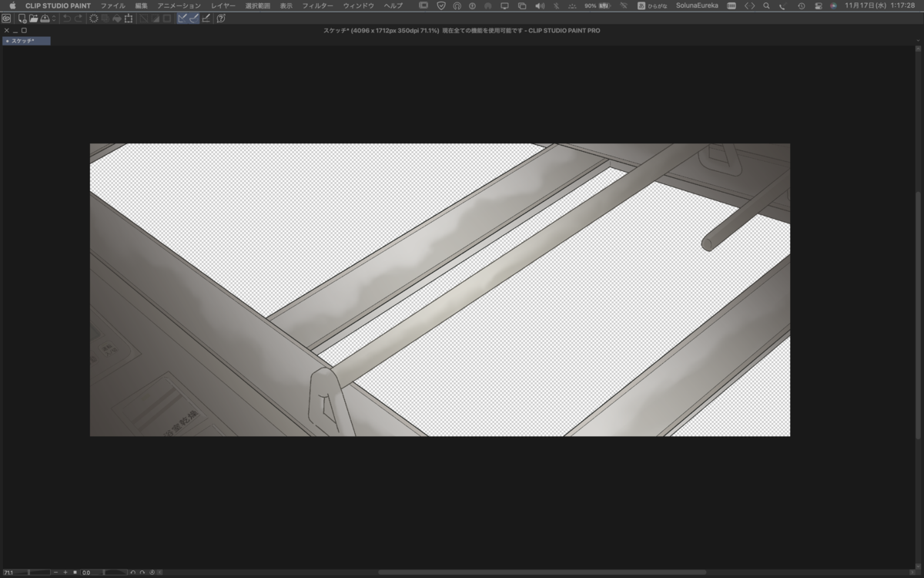Open the ウィンドウ menu
Screen dimensions: 924x578
tap(359, 5)
